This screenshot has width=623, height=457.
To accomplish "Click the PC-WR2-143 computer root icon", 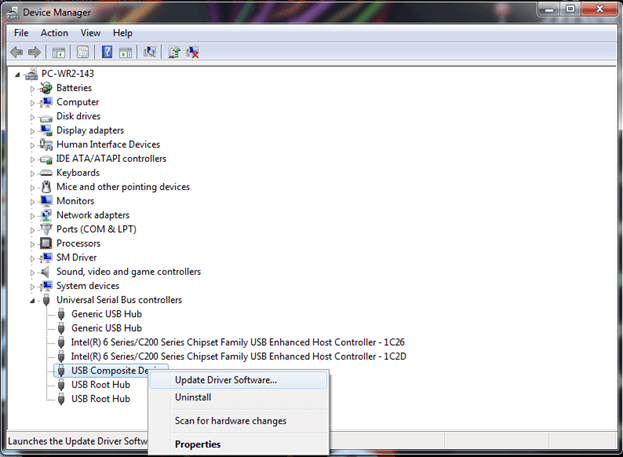I will point(31,74).
